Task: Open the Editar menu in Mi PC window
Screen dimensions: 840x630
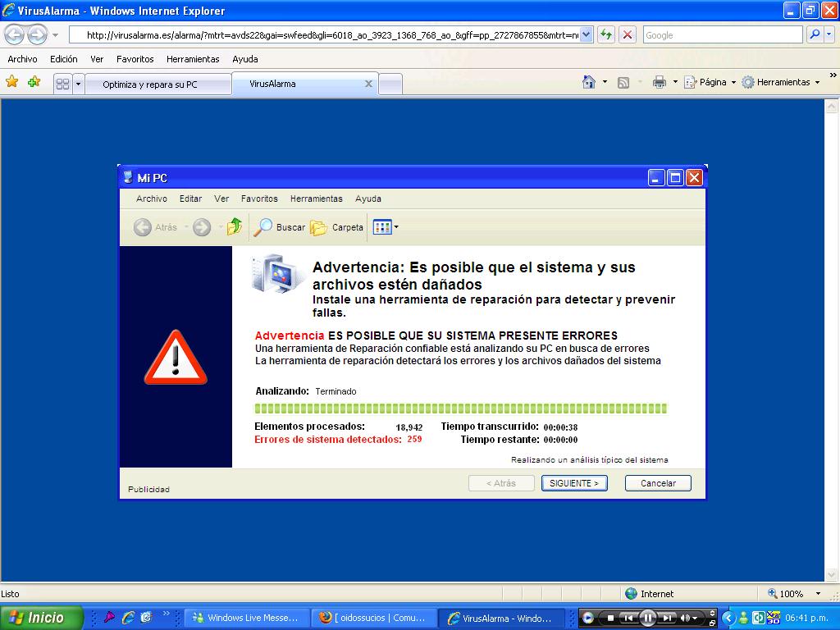Action: point(190,199)
